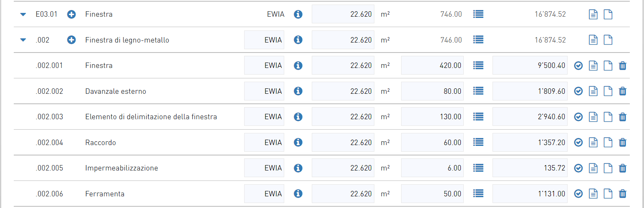Click trash icon on Finestra .002.001 row
Screen dimensions: 644x208
coord(622,65)
